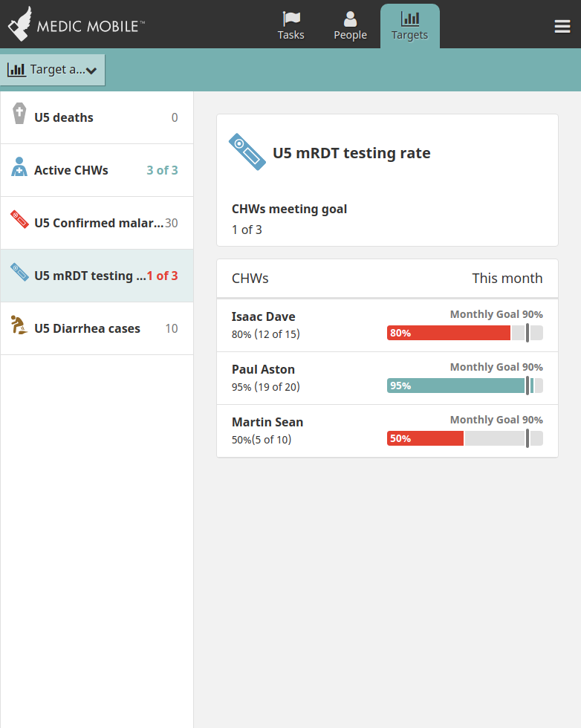This screenshot has height=728, width=581.
Task: Switch to the People tab
Action: click(x=350, y=26)
